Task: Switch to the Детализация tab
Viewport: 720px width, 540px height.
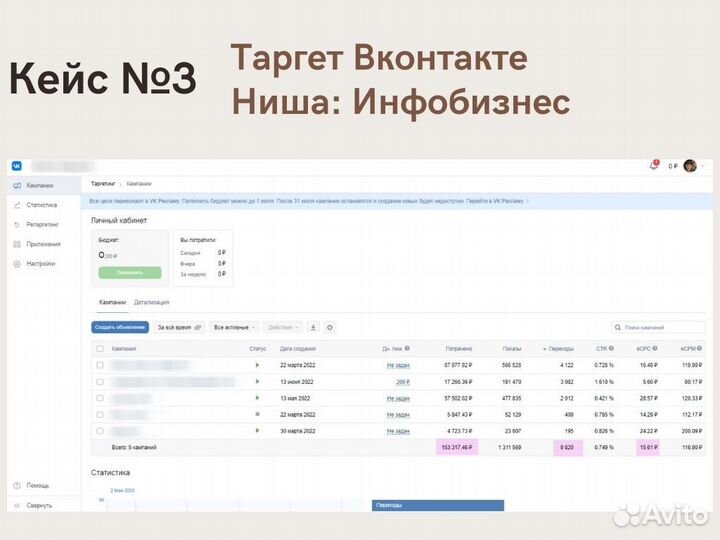Action: tap(152, 302)
